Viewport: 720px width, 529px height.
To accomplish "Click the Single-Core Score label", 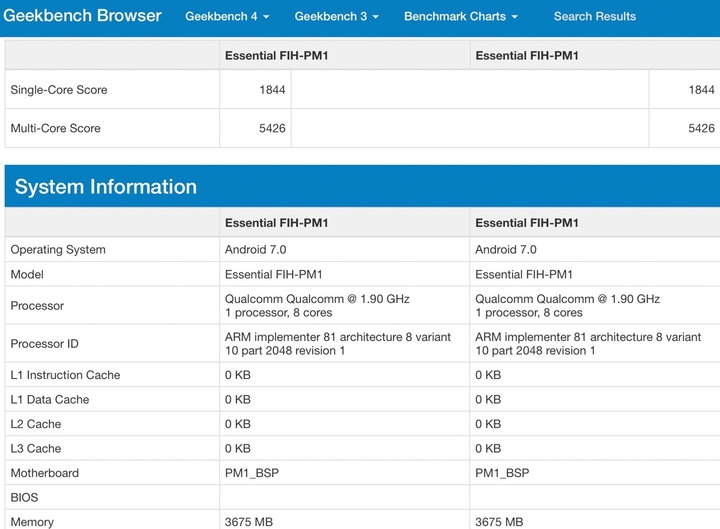I will click(x=59, y=90).
